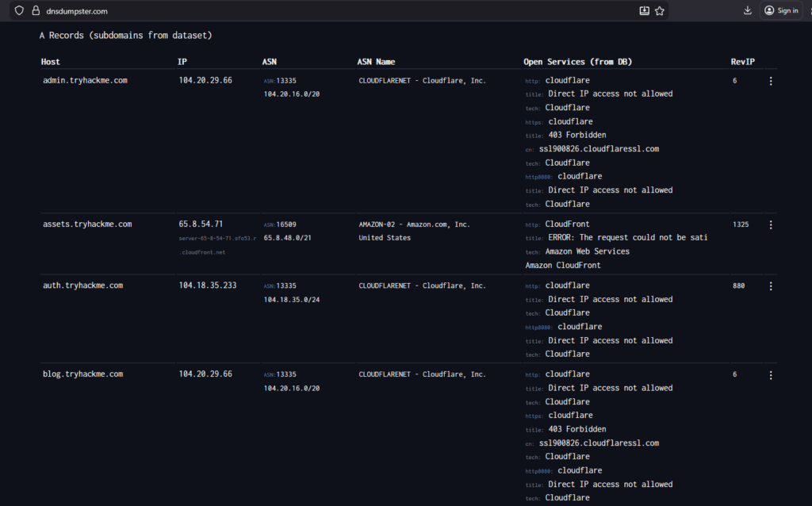Image resolution: width=812 pixels, height=506 pixels.
Task: Click ASN 13335 in the admin row
Action: point(286,81)
